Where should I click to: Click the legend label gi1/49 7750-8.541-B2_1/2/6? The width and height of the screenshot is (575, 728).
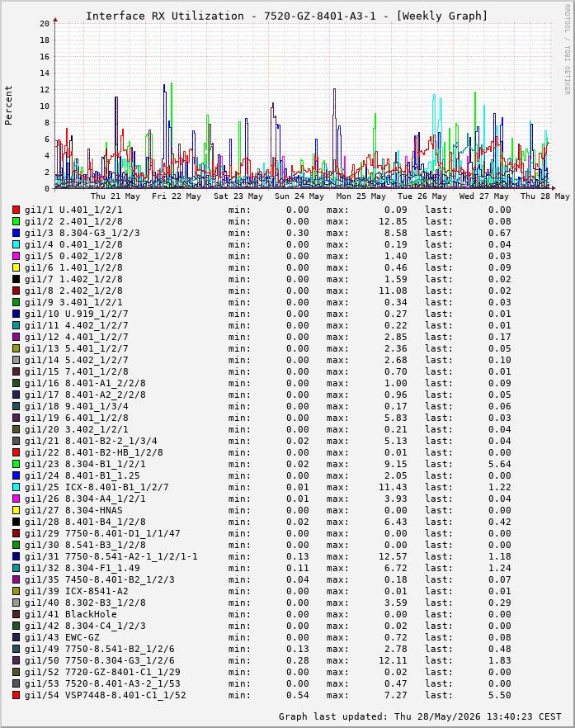(x=99, y=649)
